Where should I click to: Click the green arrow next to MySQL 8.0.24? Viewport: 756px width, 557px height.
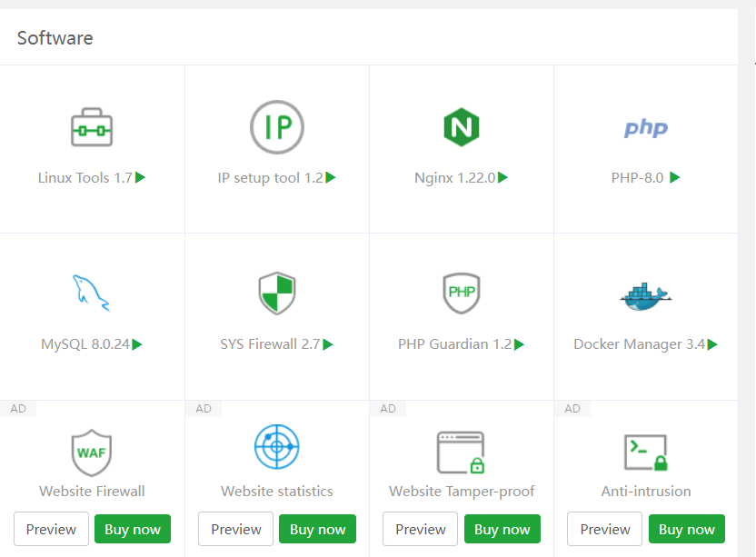click(x=137, y=344)
